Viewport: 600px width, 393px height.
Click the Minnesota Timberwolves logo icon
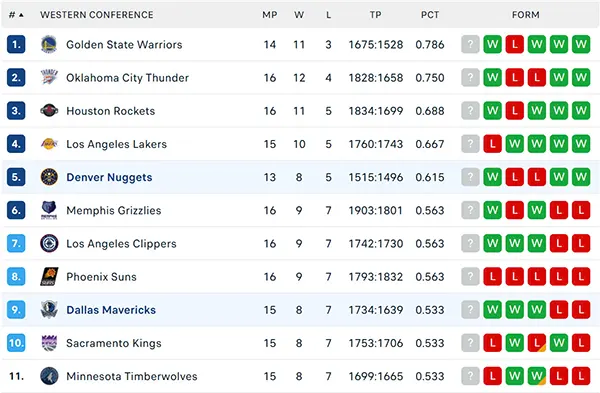coord(49,376)
